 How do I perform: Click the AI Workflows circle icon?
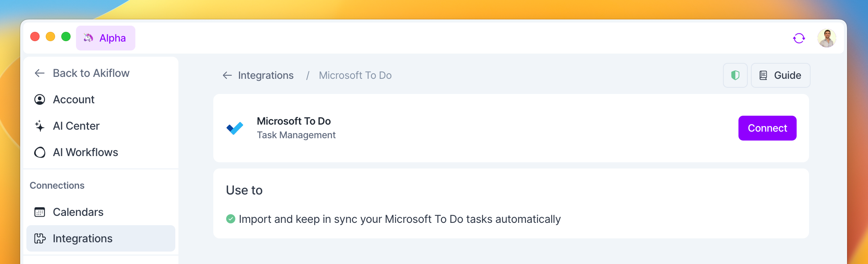[x=40, y=152]
